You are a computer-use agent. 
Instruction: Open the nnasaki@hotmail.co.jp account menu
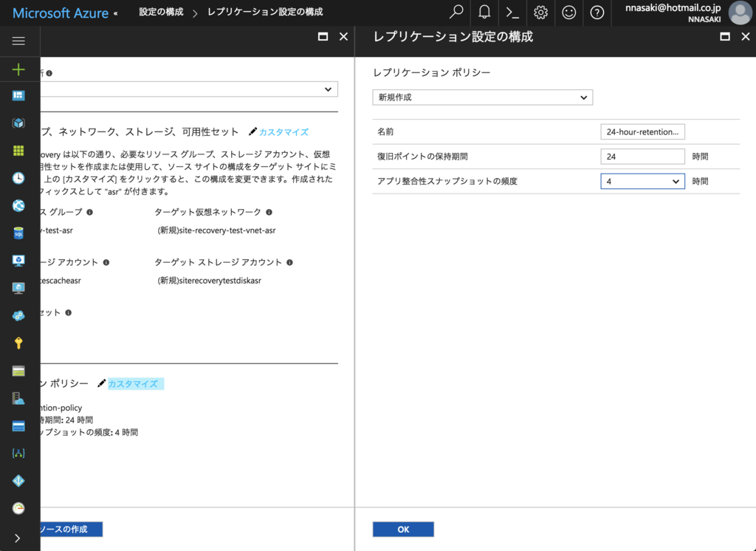[x=673, y=13]
